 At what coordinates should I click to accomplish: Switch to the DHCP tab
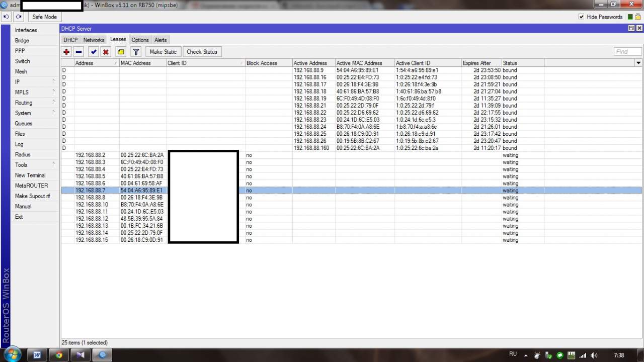coord(70,40)
